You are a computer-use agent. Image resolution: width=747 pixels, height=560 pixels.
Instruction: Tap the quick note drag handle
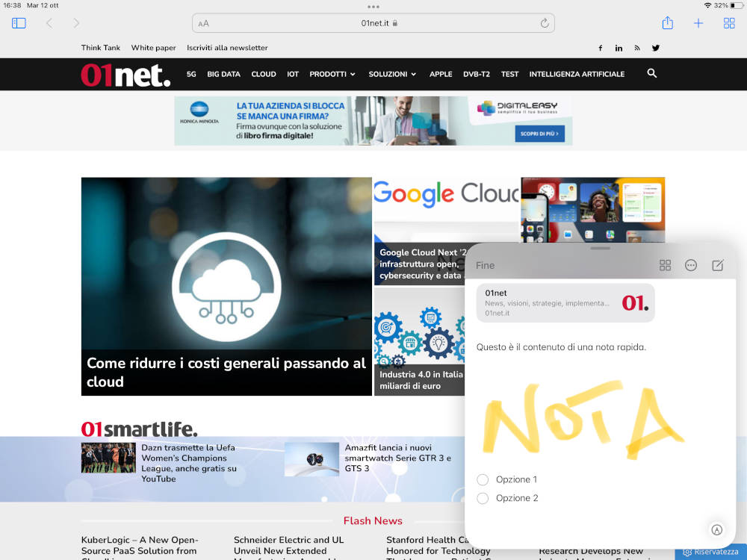(601, 248)
